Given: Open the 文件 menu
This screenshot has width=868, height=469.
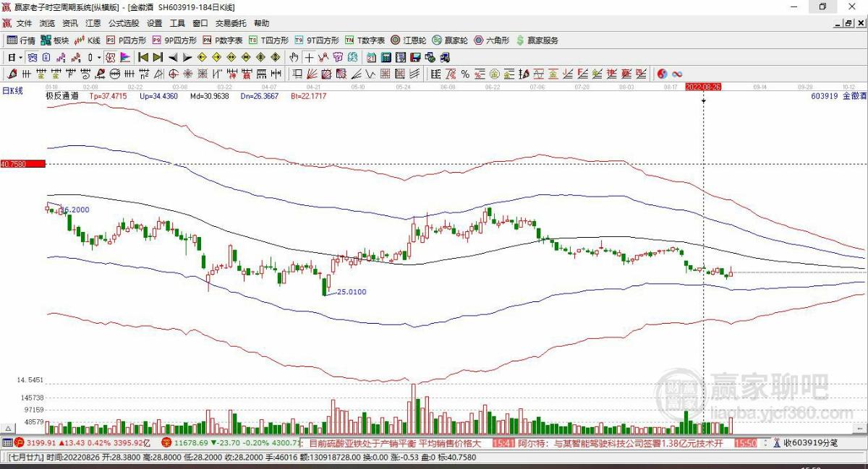Looking at the screenshot, I should [24, 23].
